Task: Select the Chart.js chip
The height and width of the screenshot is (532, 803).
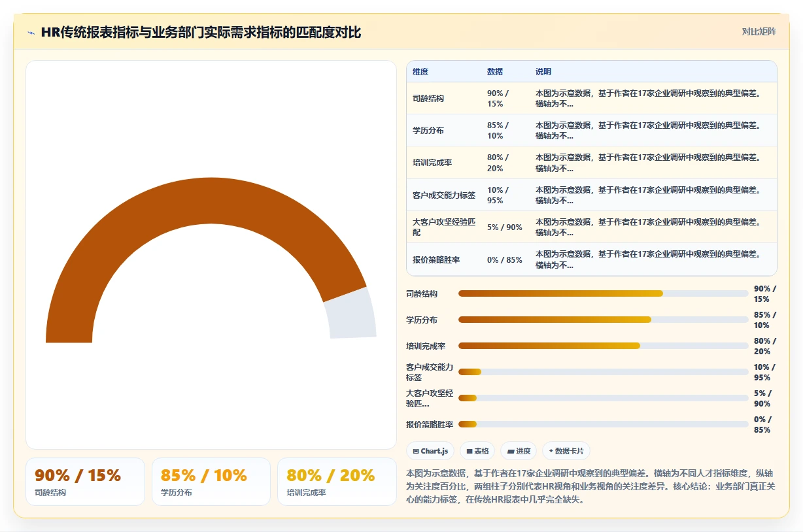Action: [430, 451]
